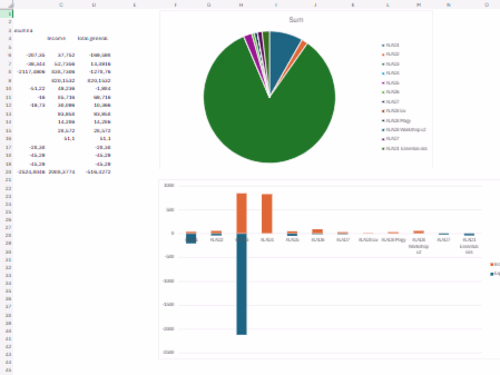
Task: Click the 'total general' header cell in row 4
Action: (x=94, y=38)
